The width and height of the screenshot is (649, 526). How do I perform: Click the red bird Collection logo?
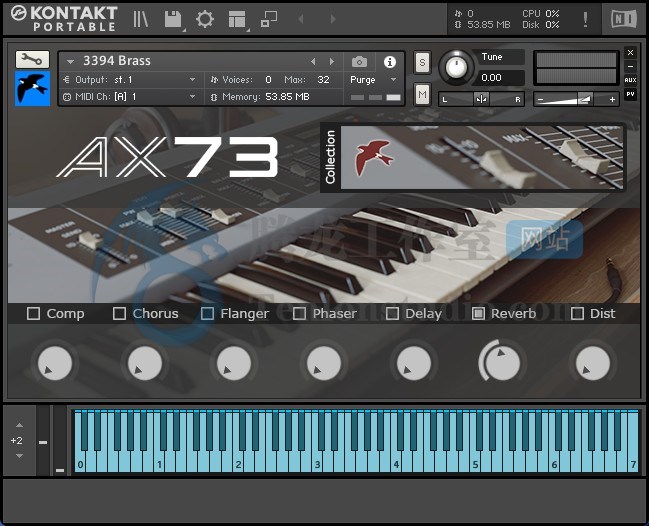(374, 158)
